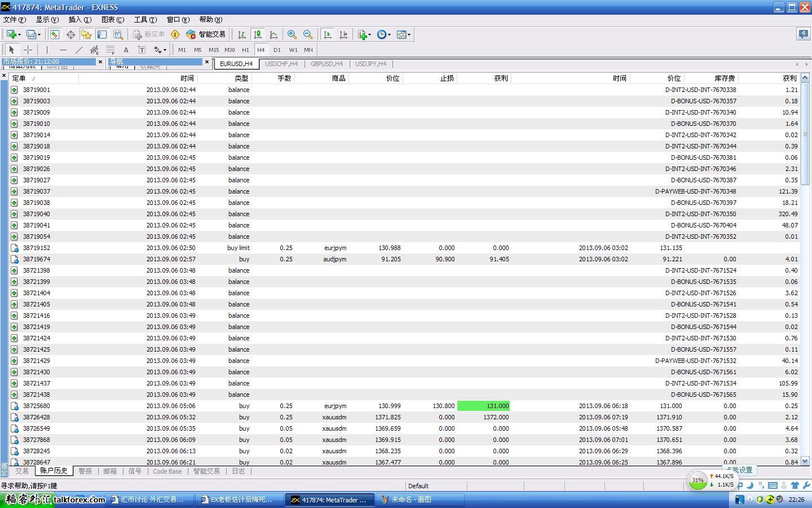Click the zoom in magnifier
The height and width of the screenshot is (508, 812).
pyautogui.click(x=292, y=34)
